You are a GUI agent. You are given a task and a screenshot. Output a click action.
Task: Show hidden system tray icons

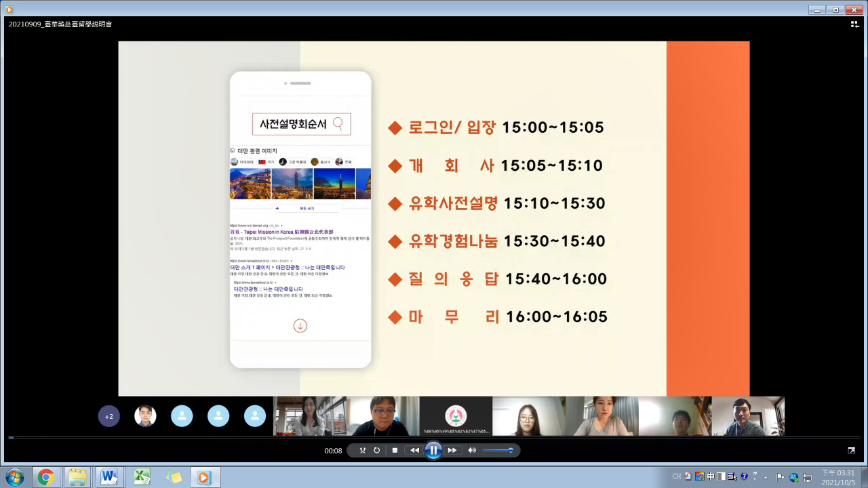tap(767, 476)
